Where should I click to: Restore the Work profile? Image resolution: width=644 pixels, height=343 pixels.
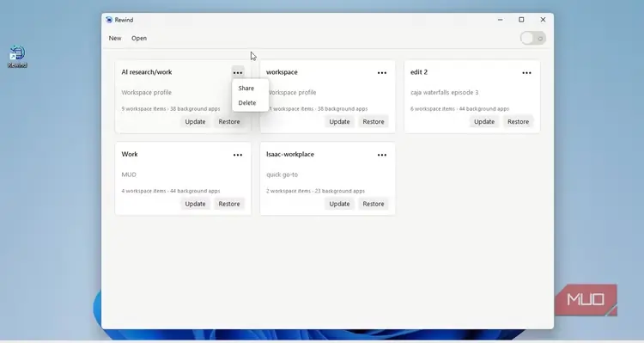[229, 204]
